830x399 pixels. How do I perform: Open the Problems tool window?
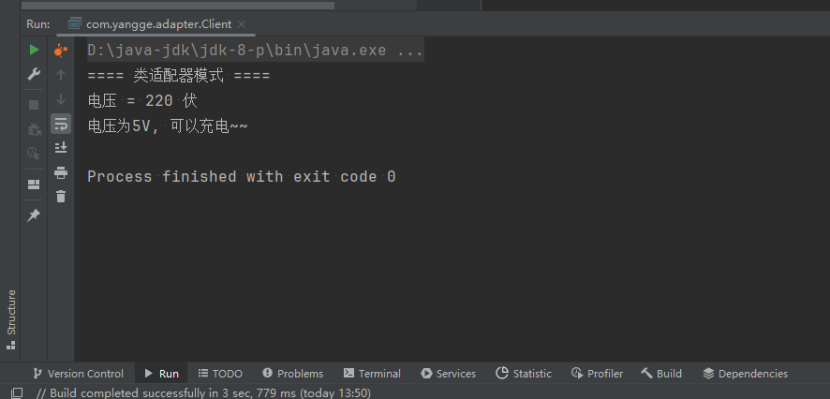point(293,374)
